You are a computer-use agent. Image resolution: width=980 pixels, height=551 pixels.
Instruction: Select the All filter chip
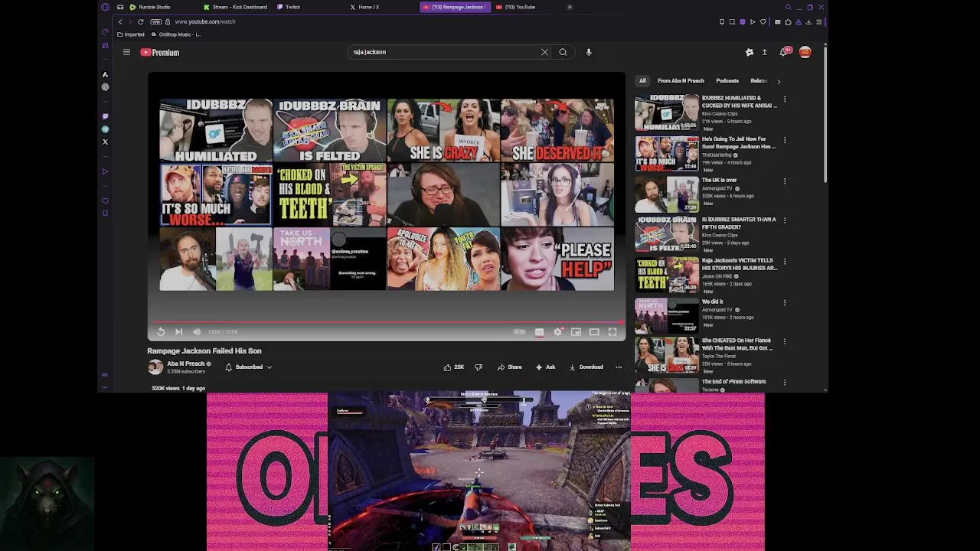point(642,80)
